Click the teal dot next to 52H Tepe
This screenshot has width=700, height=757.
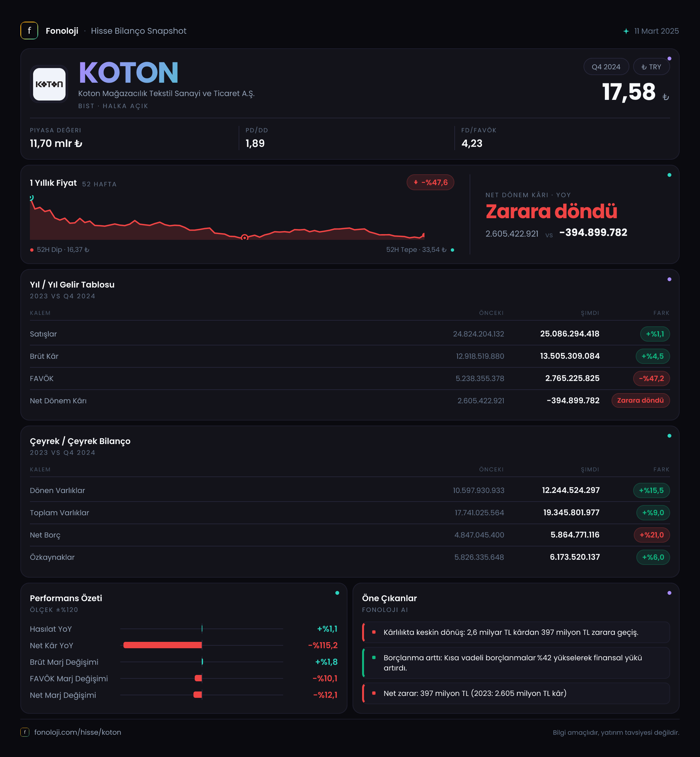click(x=452, y=250)
